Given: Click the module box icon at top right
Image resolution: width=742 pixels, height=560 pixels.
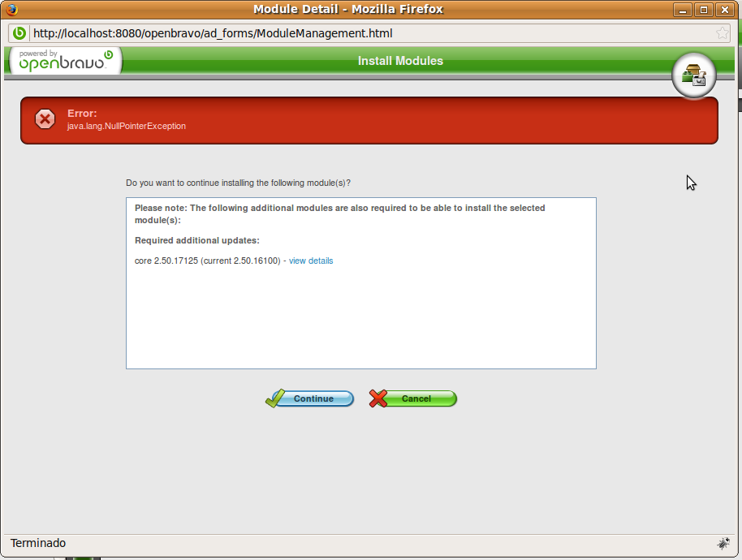Looking at the screenshot, I should pyautogui.click(x=694, y=75).
